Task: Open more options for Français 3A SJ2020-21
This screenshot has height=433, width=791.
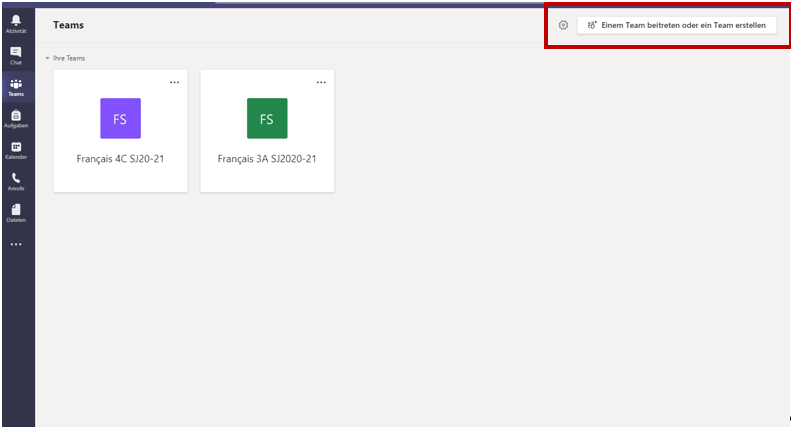Action: [x=321, y=82]
